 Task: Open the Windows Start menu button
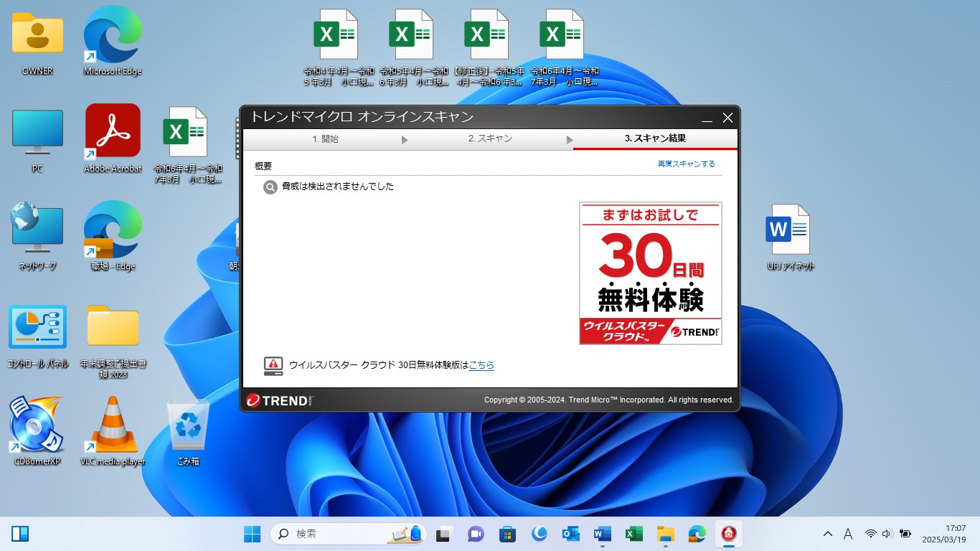pyautogui.click(x=253, y=534)
